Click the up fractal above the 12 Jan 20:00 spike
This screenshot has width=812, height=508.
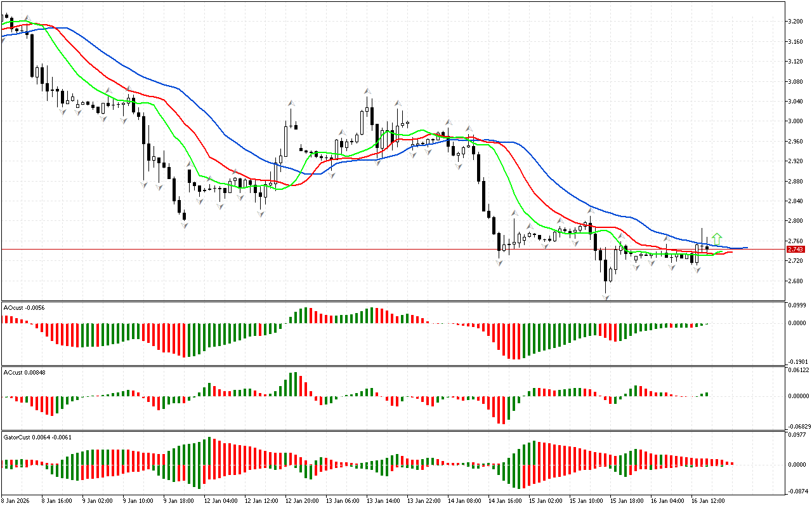[x=291, y=102]
